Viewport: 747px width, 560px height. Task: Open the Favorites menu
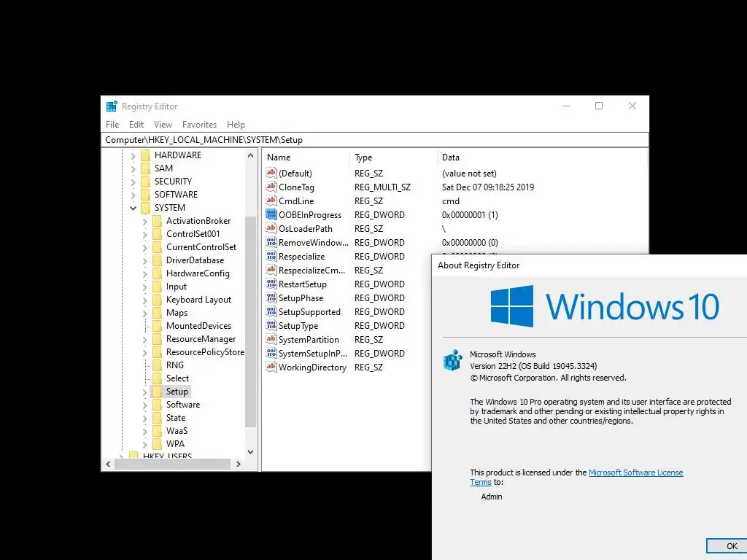click(199, 124)
